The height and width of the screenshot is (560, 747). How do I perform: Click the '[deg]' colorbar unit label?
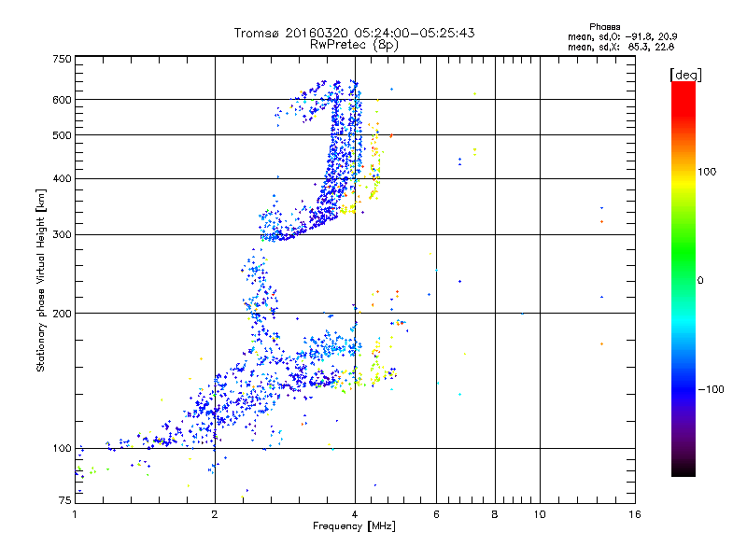[x=685, y=75]
